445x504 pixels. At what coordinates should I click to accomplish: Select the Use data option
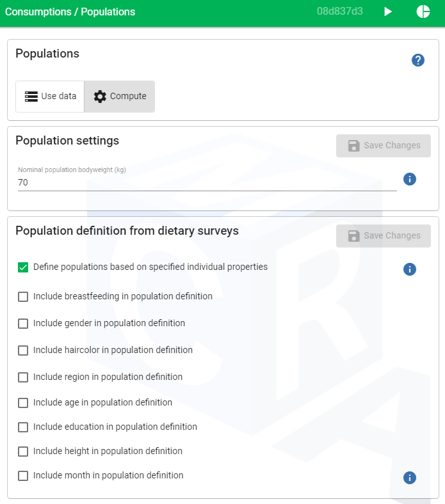[50, 97]
